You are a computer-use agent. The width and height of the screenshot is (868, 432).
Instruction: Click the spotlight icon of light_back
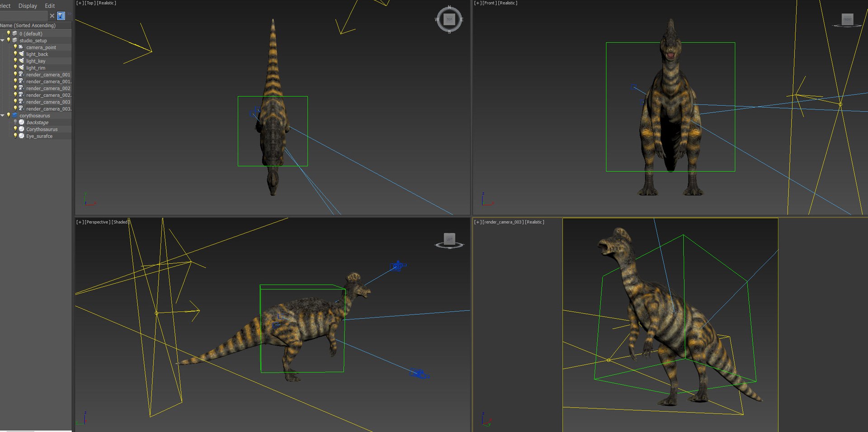pyautogui.click(x=21, y=53)
